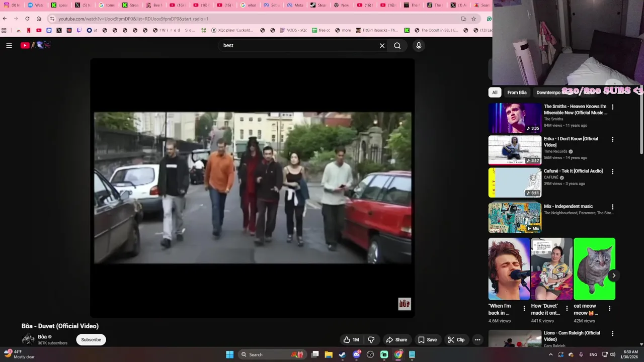Open Erika 'I Don't Know' video thumbnail

515,150
